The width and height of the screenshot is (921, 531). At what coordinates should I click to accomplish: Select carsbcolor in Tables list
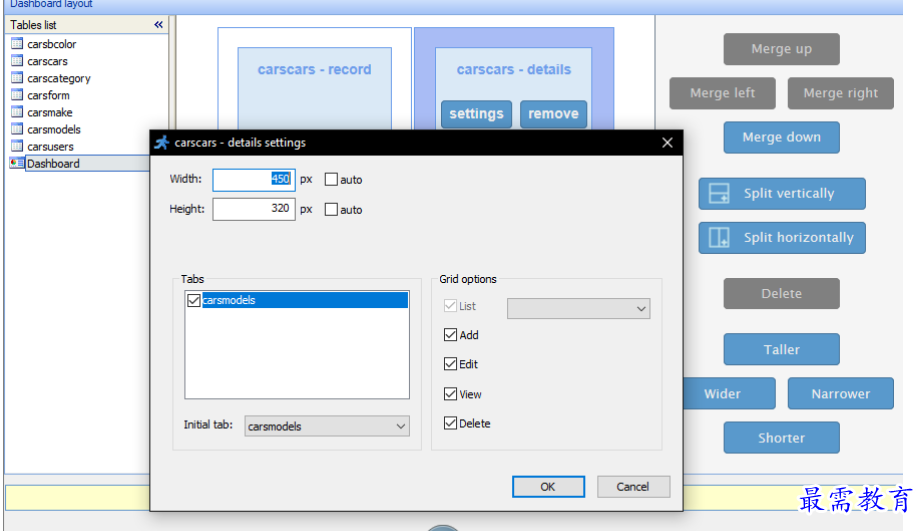[52, 44]
